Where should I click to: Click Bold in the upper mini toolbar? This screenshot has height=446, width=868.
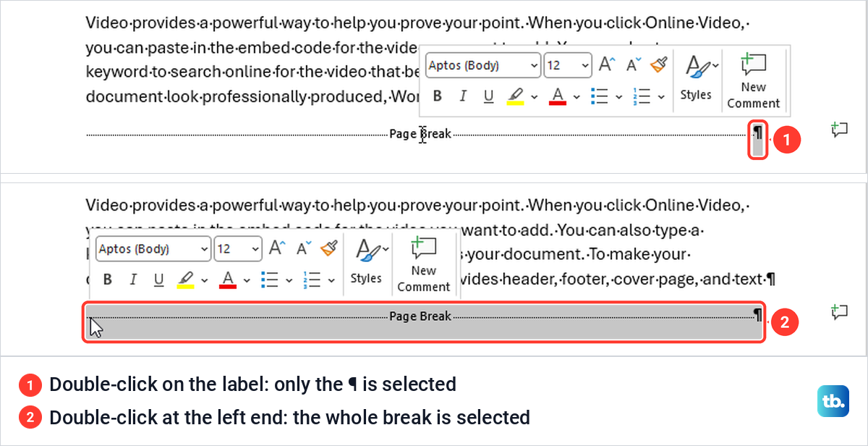pos(437,96)
